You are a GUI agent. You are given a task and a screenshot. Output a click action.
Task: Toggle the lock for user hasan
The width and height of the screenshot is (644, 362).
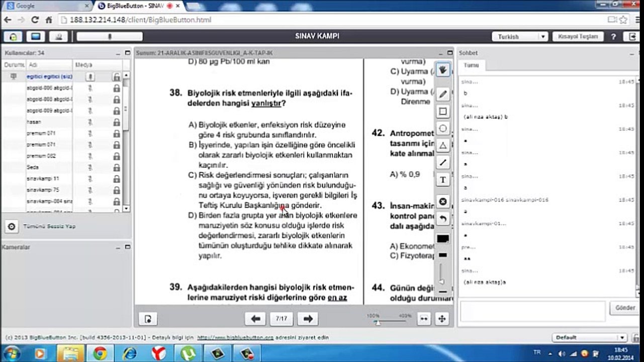[x=117, y=122]
